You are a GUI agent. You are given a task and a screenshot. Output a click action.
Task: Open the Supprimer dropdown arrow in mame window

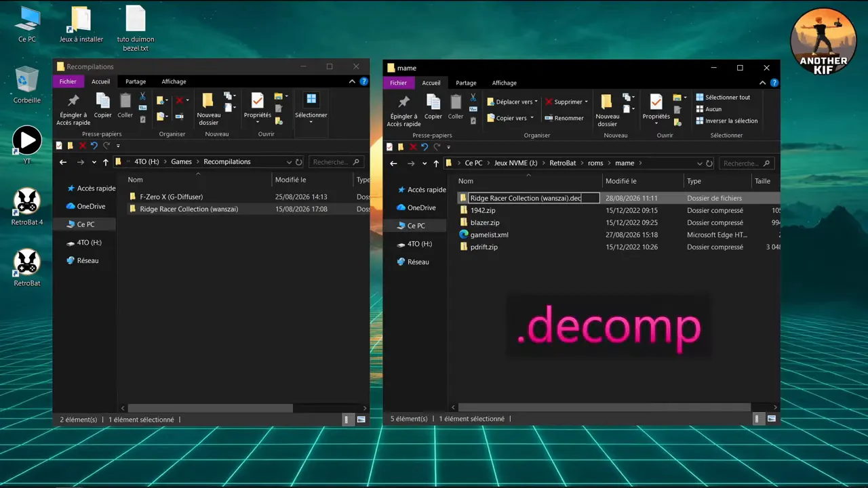[x=586, y=102]
